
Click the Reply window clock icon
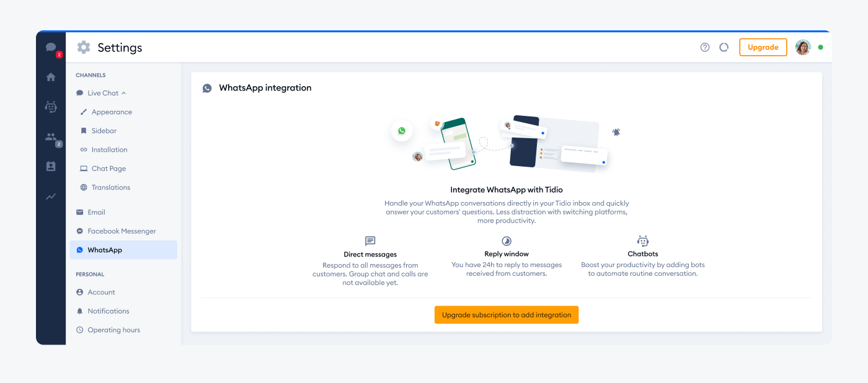click(507, 241)
